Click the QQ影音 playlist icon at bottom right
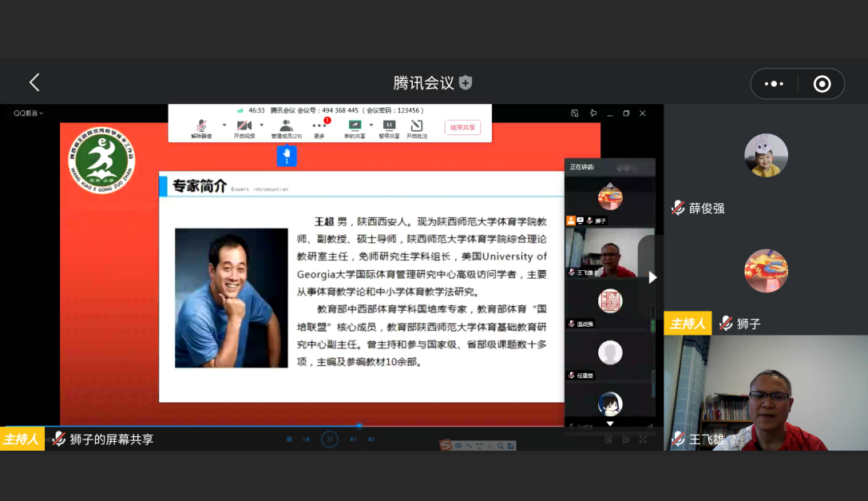The height and width of the screenshot is (501, 868). pos(626,439)
